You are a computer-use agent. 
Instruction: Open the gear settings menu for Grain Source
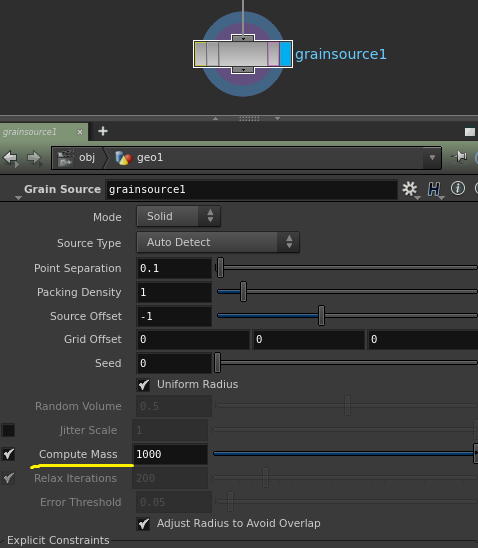(x=410, y=189)
